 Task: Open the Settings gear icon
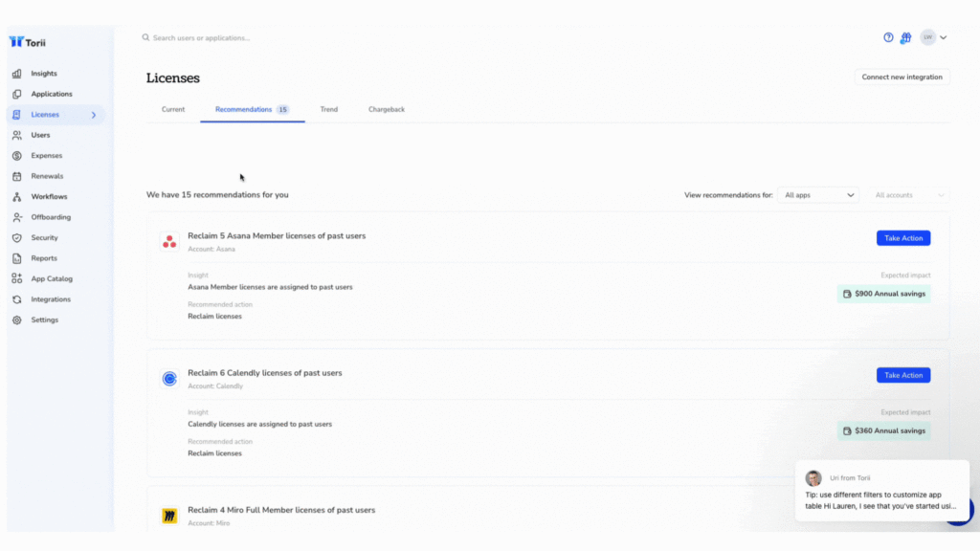(x=17, y=320)
